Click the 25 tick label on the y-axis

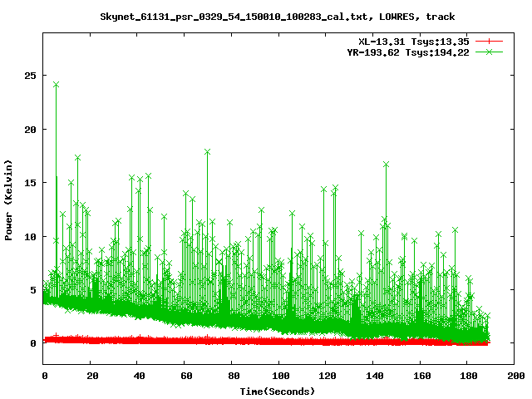coord(29,76)
